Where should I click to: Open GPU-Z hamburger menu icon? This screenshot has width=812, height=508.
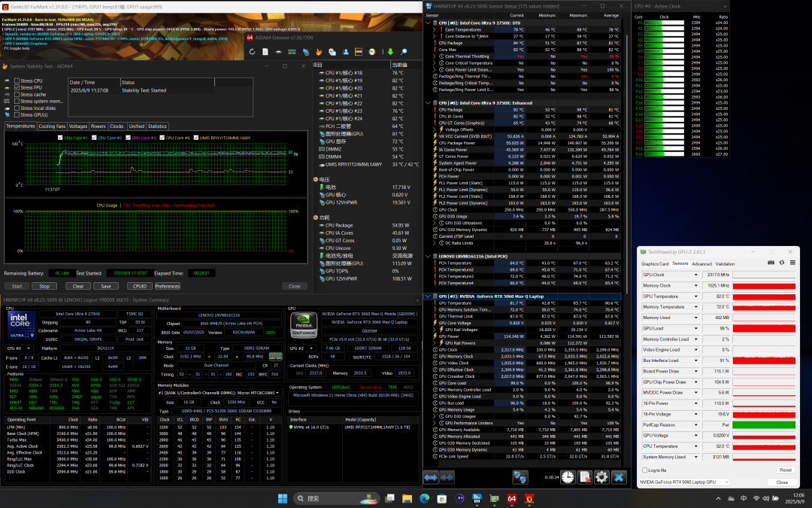tap(792, 263)
